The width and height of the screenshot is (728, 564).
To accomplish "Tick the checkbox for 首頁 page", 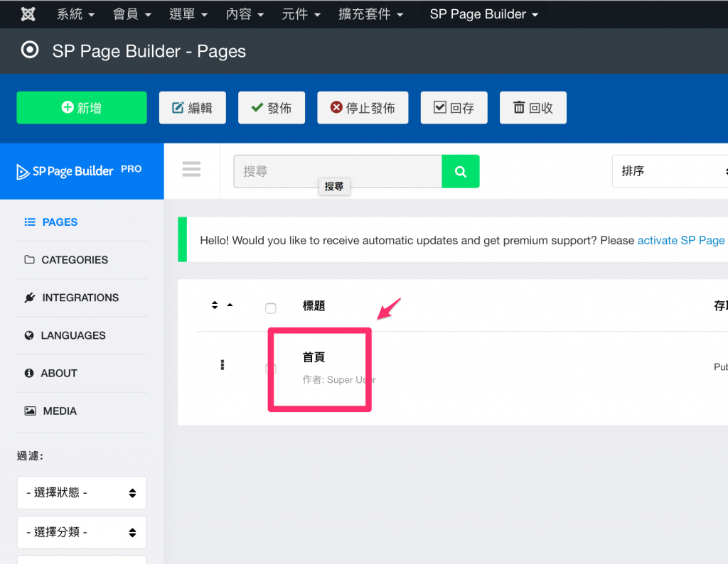I will pos(270,369).
